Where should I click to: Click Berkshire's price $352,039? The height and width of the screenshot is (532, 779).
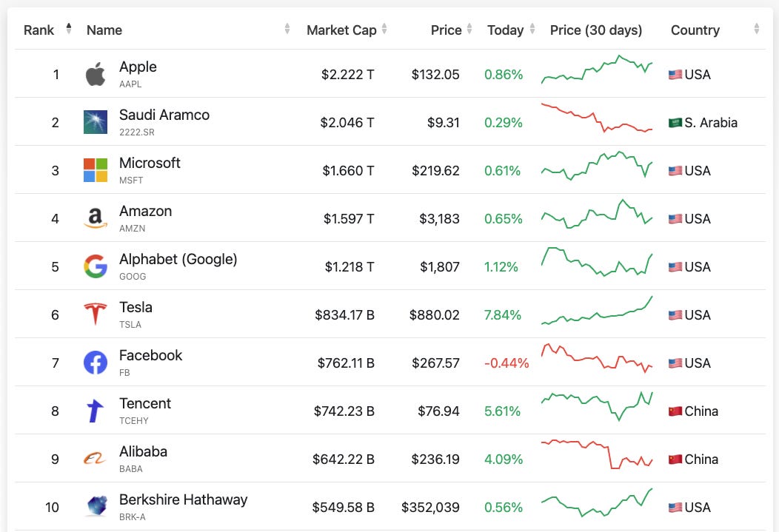430,508
